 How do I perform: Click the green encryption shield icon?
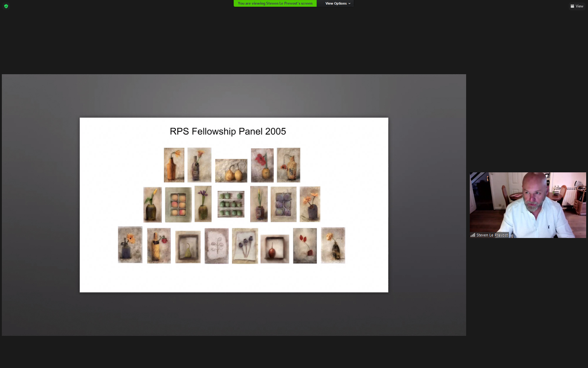tap(6, 6)
